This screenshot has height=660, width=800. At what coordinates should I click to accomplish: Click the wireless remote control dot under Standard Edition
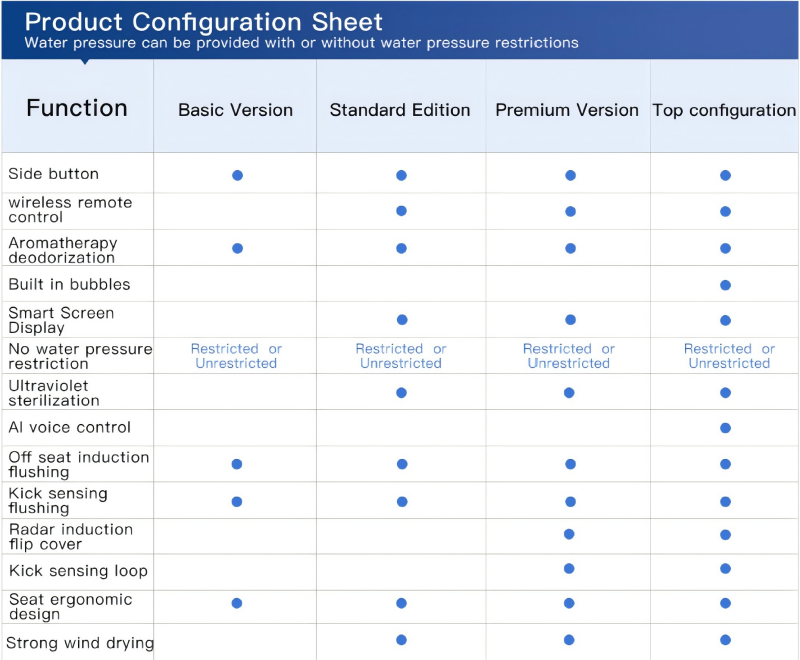click(401, 211)
